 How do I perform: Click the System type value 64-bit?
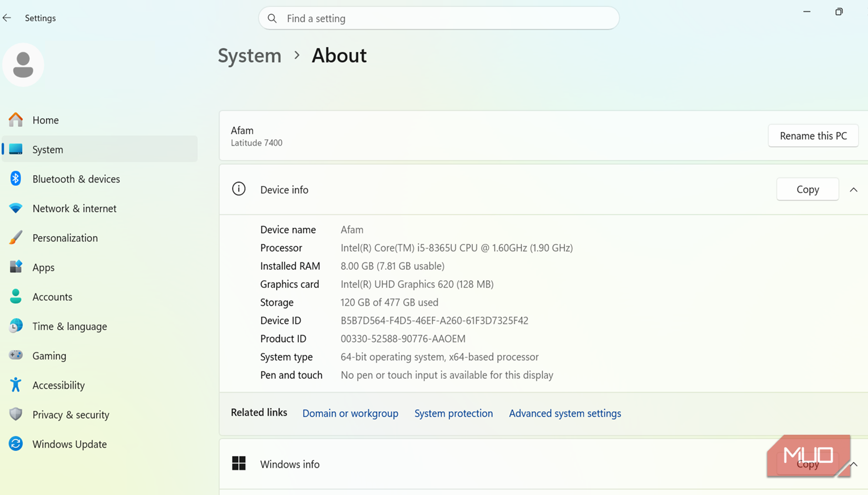click(440, 357)
